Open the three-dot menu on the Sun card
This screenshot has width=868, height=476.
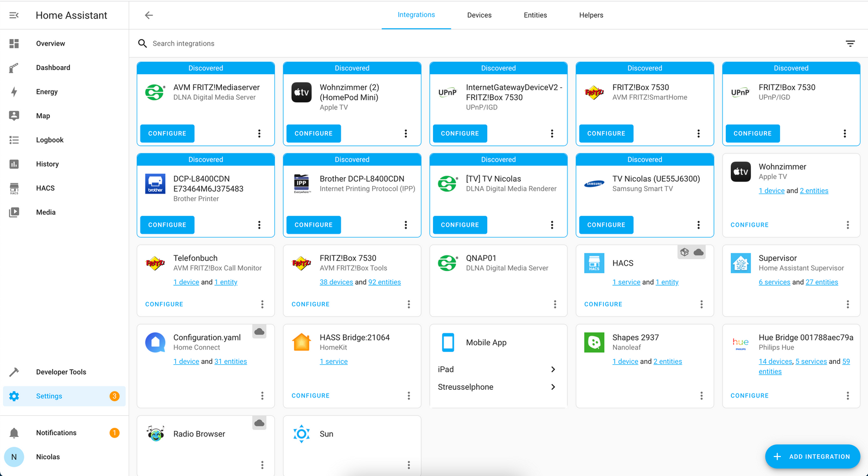[409, 465]
